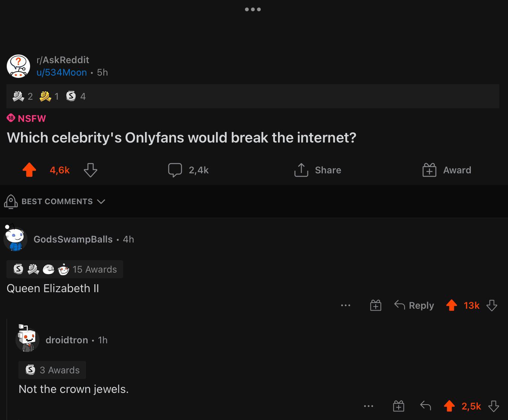
Task: Visit u/534Moon's profile
Action: [62, 72]
